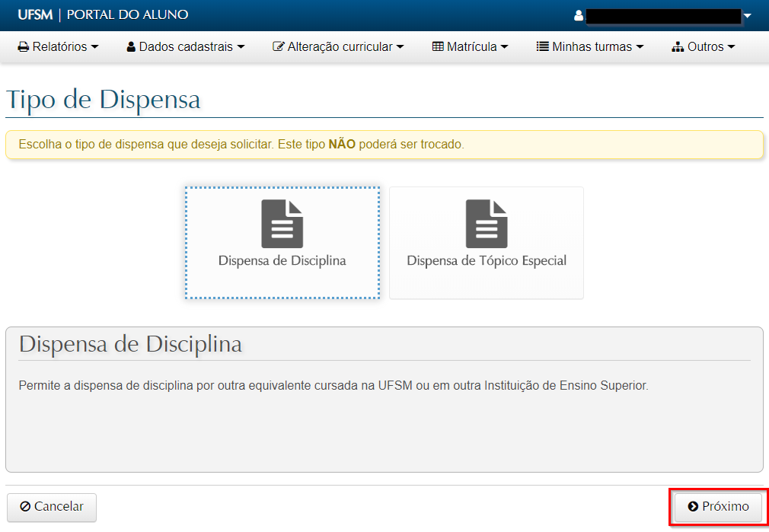Image resolution: width=769 pixels, height=532 pixels.
Task: Click the person icon beside Dados cadastrais
Action: pos(131,47)
